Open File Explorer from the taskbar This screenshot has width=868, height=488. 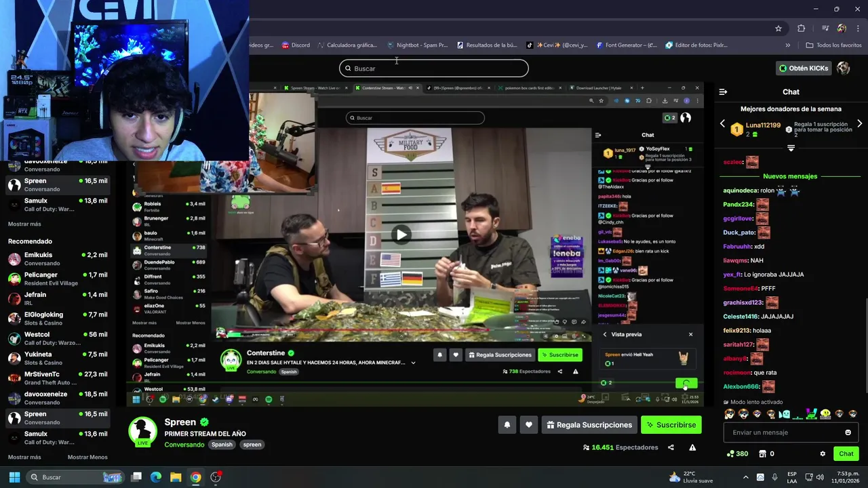176,477
